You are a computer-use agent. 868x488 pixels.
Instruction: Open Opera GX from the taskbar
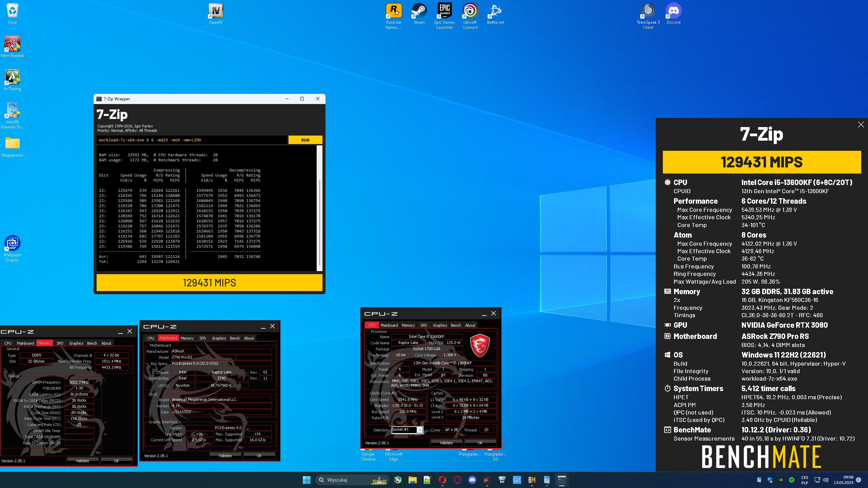tap(457, 480)
